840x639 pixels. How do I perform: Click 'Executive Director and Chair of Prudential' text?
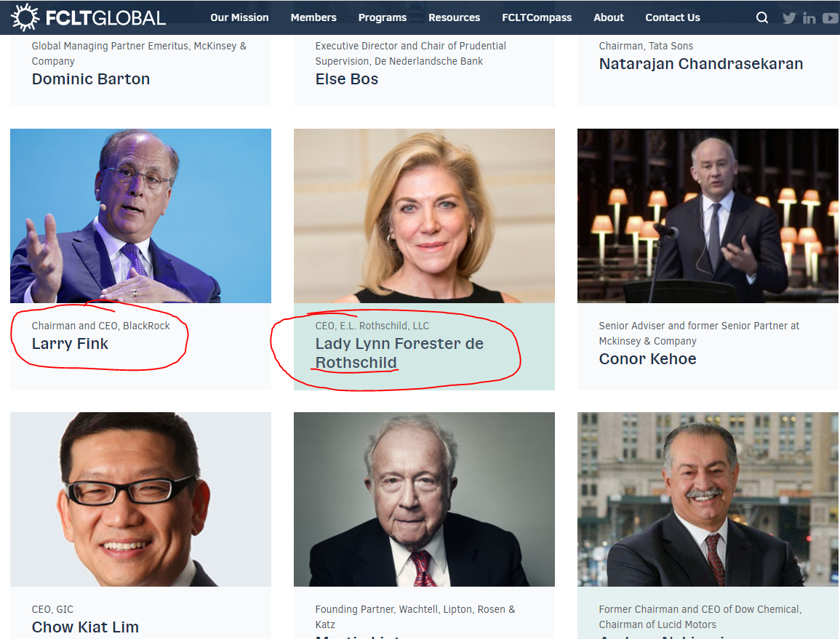(x=410, y=54)
